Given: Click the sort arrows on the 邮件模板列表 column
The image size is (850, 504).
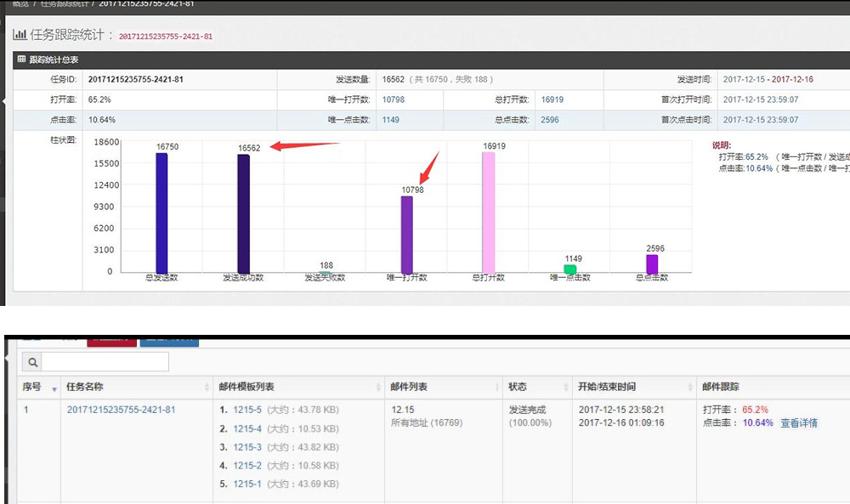Looking at the screenshot, I should (378, 388).
